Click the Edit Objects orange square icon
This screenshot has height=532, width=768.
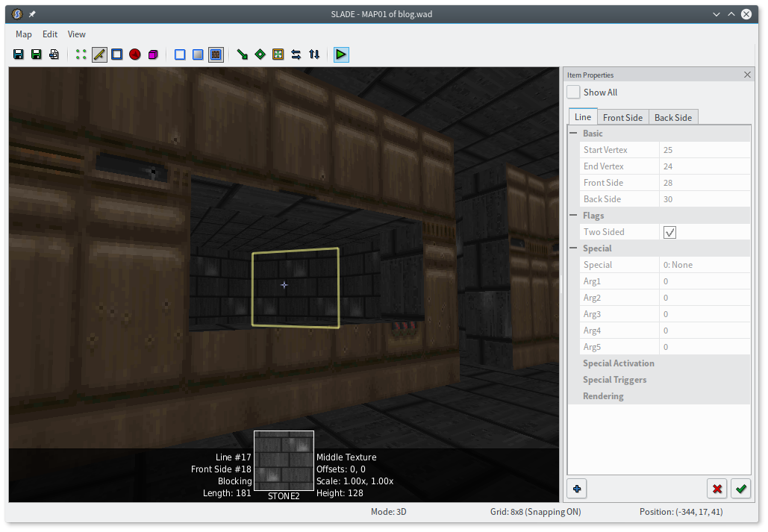point(278,54)
